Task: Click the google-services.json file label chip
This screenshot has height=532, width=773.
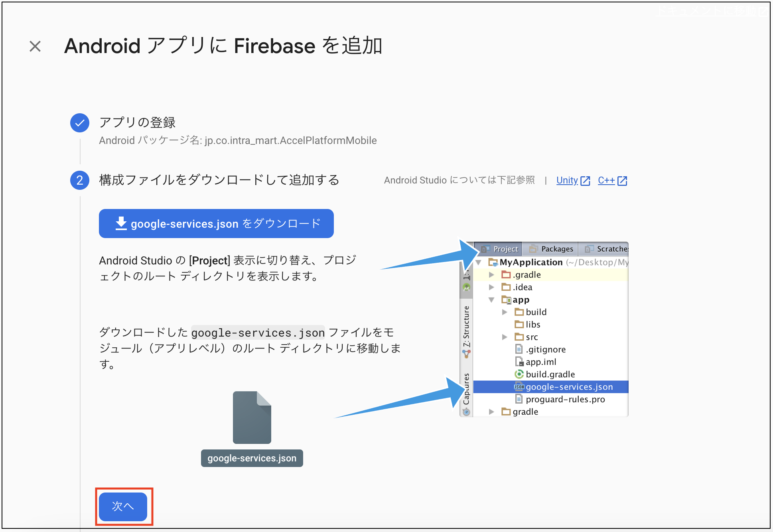Action: [252, 458]
